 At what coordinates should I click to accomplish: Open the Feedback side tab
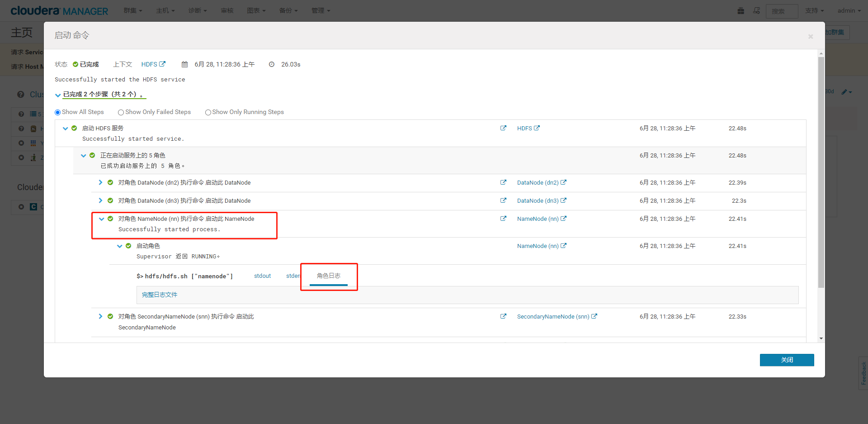point(863,373)
